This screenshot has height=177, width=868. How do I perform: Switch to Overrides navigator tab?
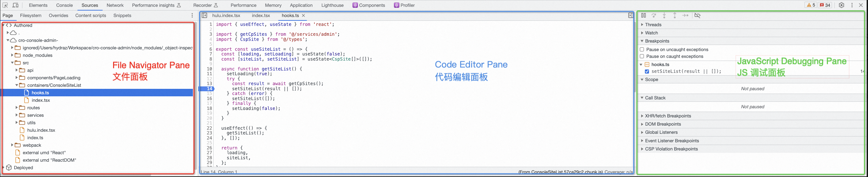(58, 15)
